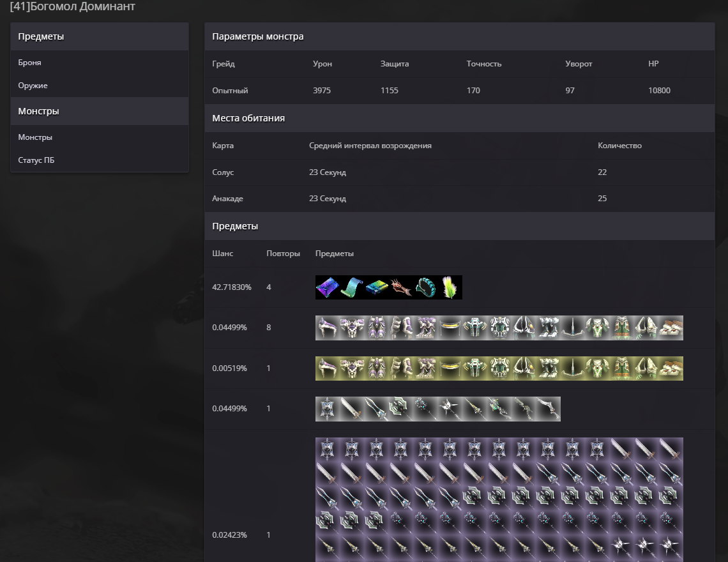Viewport: 728px width, 562px height.
Task: Click yellow belt icon in the 0.00519% row
Action: pos(450,368)
